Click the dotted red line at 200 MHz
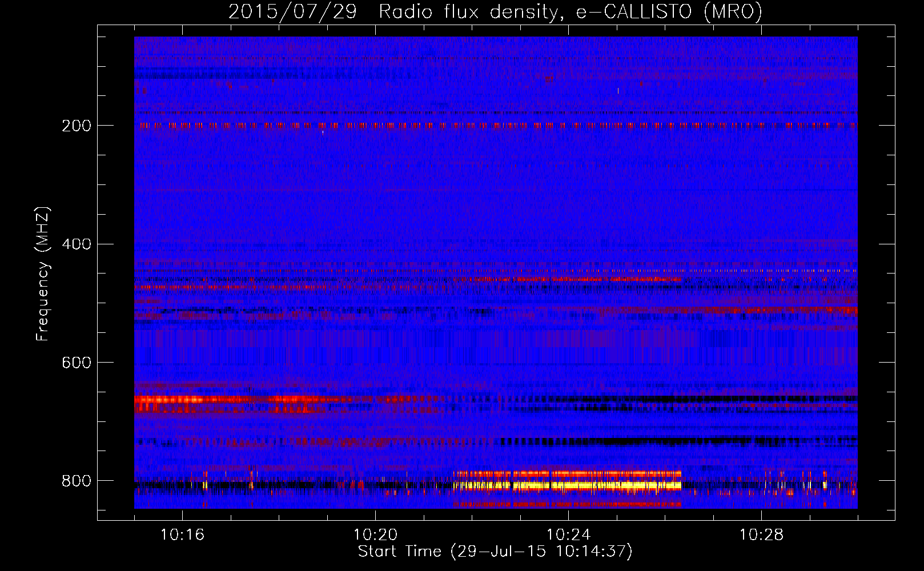Viewport: 924px width, 571px height. [x=496, y=124]
